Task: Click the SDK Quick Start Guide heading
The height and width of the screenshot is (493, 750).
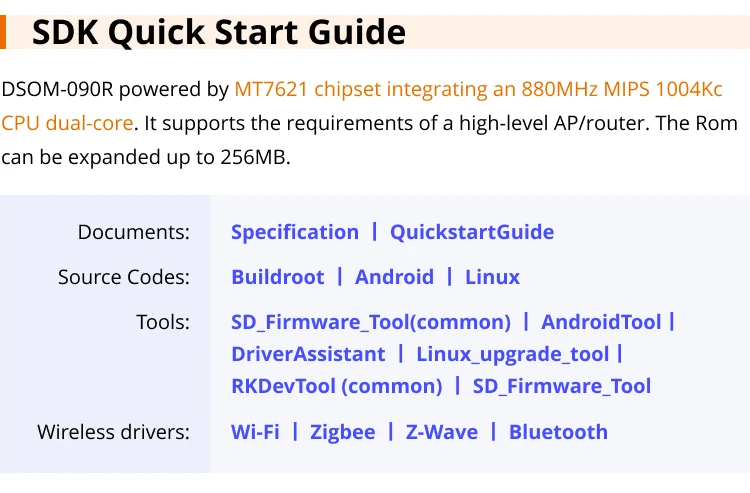Action: click(219, 32)
